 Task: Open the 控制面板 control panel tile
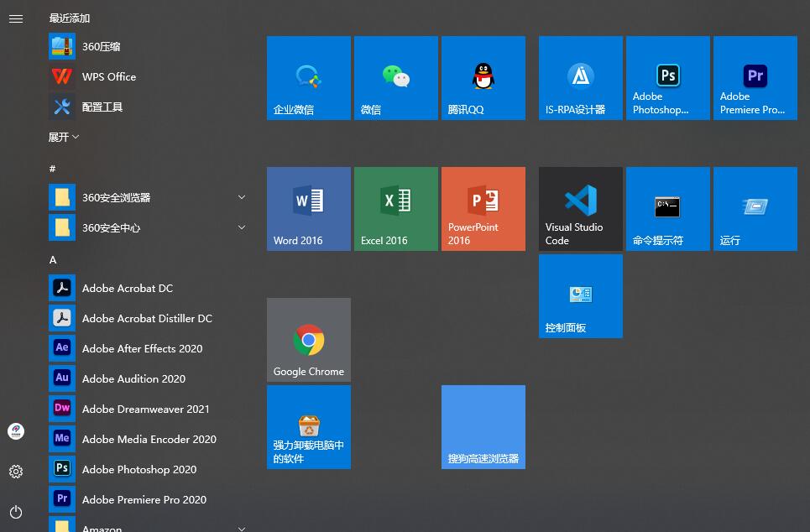pyautogui.click(x=581, y=296)
